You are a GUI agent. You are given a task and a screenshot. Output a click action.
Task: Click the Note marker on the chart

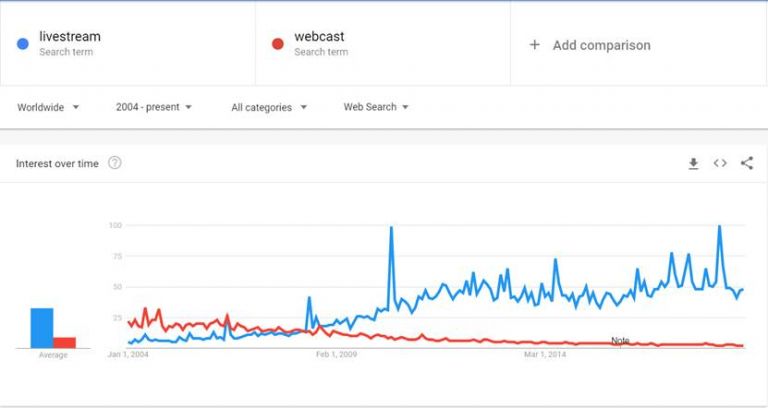point(620,341)
